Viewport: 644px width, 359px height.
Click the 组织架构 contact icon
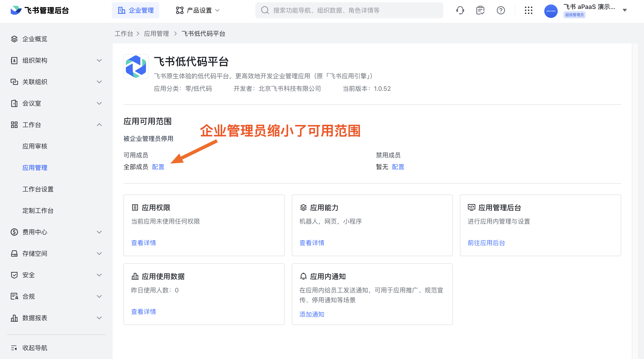pyautogui.click(x=14, y=60)
